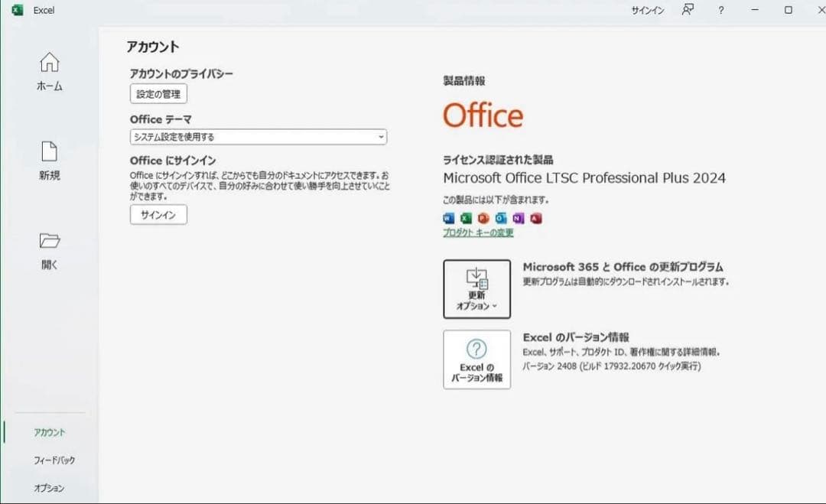This screenshot has width=826, height=504.
Task: Click the サインイン button under Office にサインイン
Action: (x=158, y=215)
